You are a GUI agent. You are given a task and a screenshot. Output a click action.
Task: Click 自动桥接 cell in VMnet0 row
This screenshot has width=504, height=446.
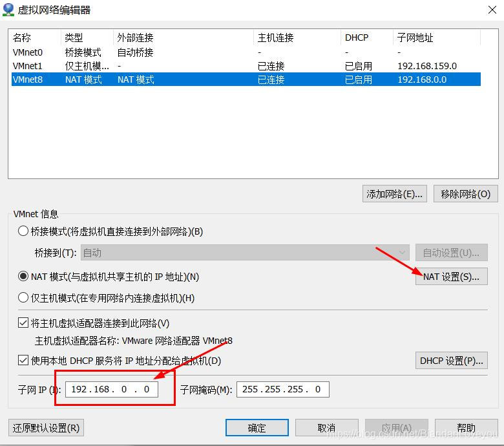point(135,52)
